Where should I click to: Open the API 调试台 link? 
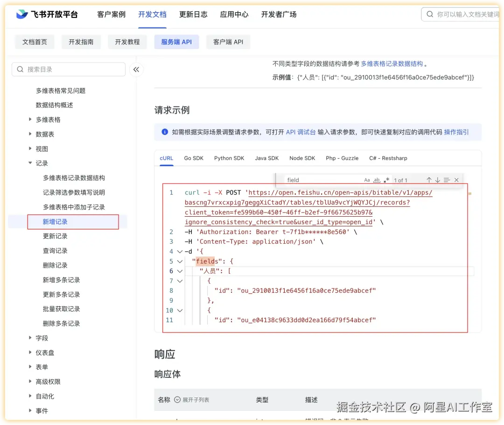coord(301,132)
